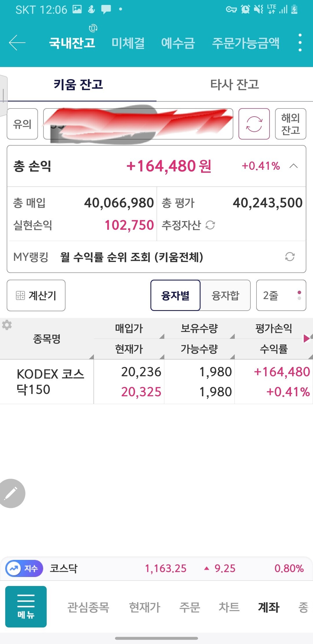
Task: Tap the 지수 index badge icon
Action: [24, 568]
